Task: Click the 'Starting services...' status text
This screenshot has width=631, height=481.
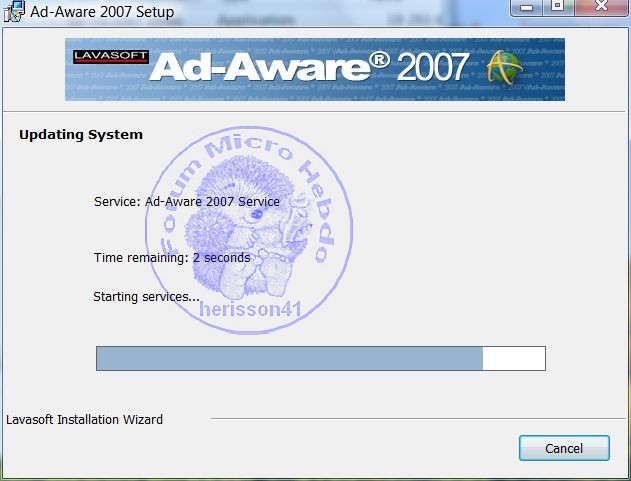Action: 146,297
